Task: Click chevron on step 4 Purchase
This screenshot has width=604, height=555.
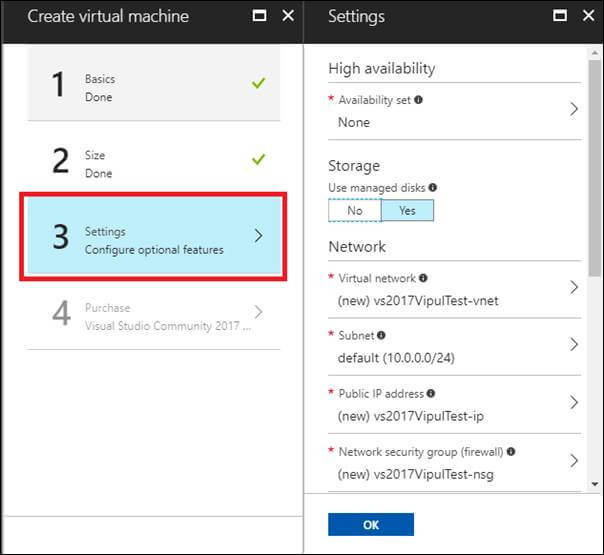Action: click(258, 312)
